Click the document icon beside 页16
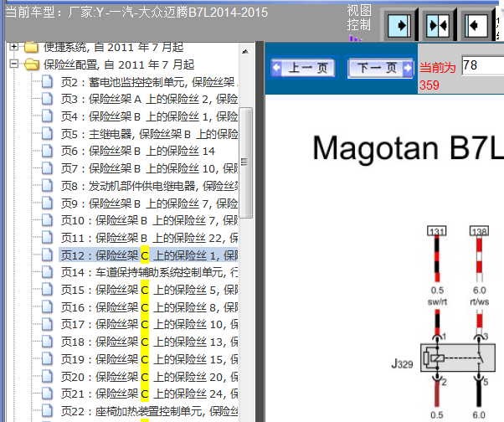The image size is (504, 422). pyautogui.click(x=47, y=307)
